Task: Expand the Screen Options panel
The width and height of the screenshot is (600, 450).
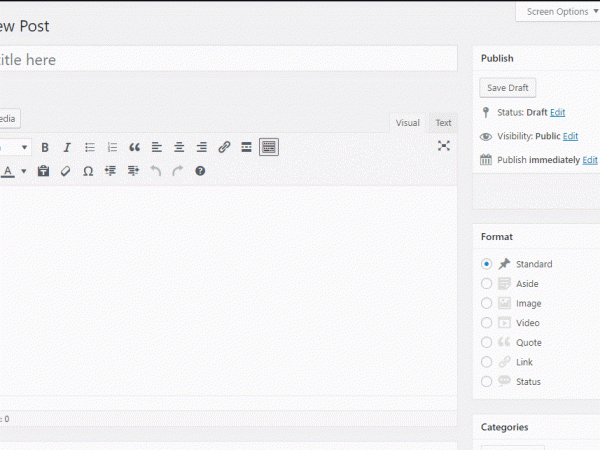Action: [x=558, y=12]
